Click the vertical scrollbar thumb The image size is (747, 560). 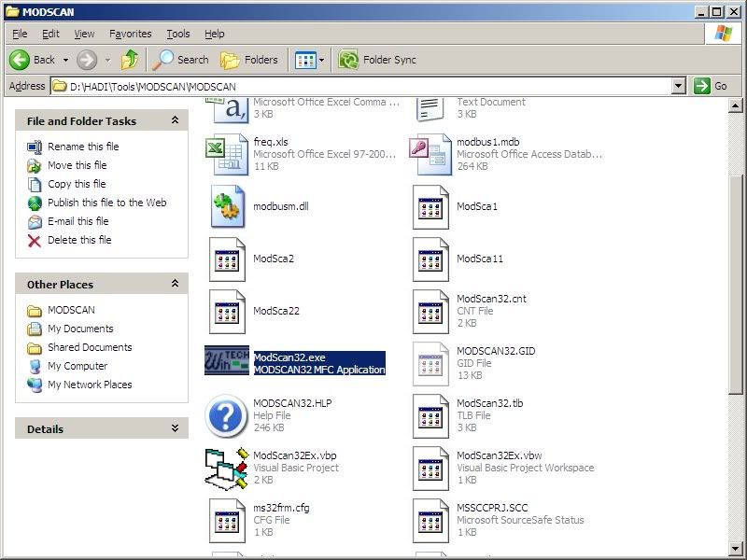click(735, 285)
